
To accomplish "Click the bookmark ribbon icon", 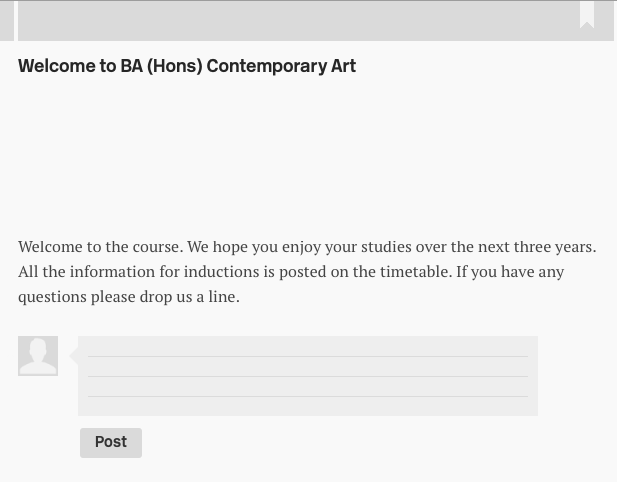I will (587, 15).
